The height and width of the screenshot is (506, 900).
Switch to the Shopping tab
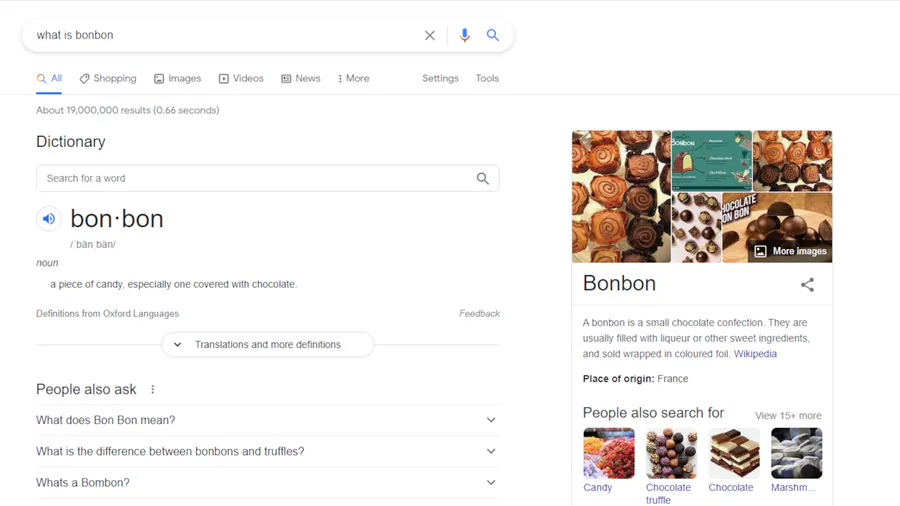(x=108, y=78)
